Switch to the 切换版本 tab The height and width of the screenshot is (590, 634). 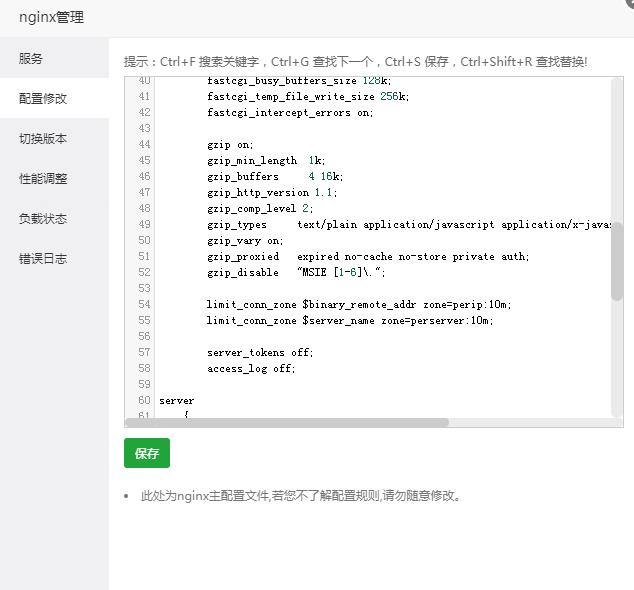click(x=54, y=138)
